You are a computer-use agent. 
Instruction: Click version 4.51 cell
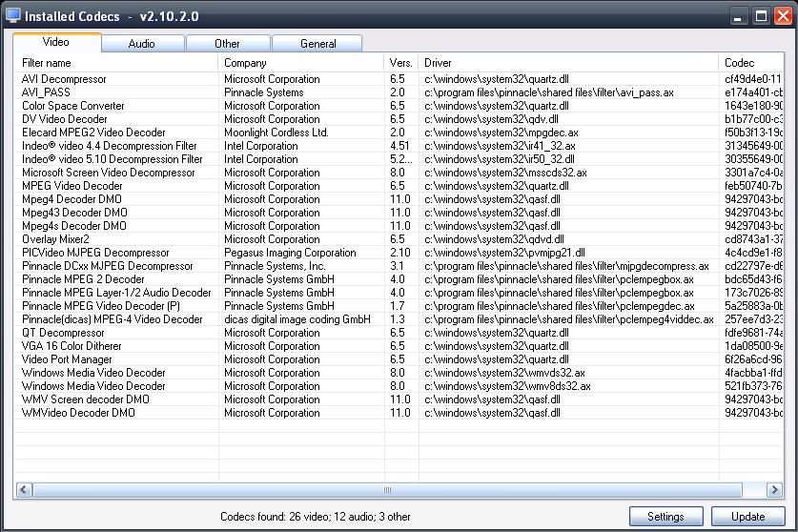[x=400, y=146]
